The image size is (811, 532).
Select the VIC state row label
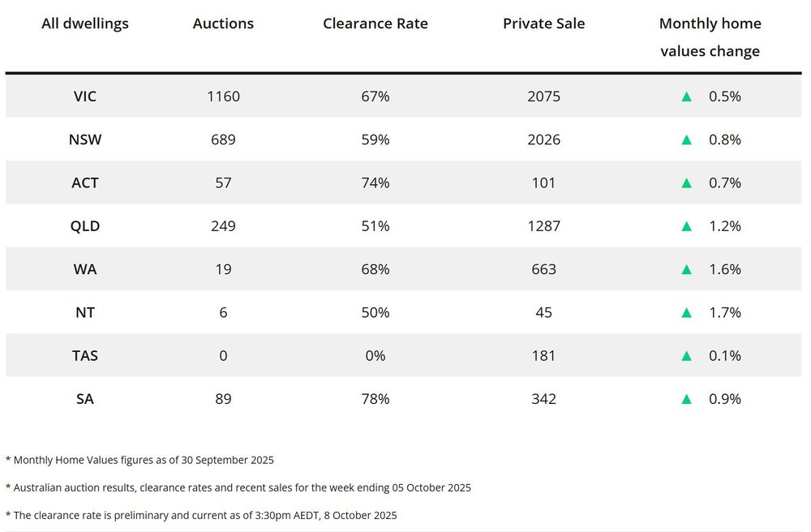(85, 97)
